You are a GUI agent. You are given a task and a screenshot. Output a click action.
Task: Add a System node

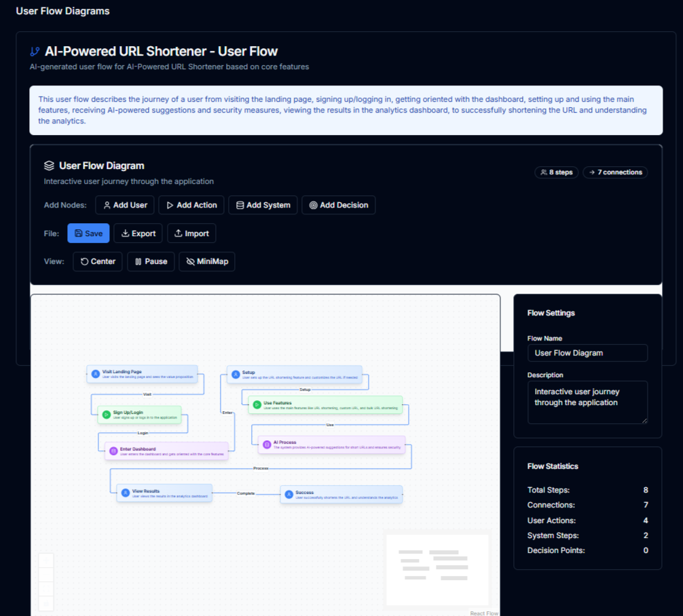click(262, 205)
